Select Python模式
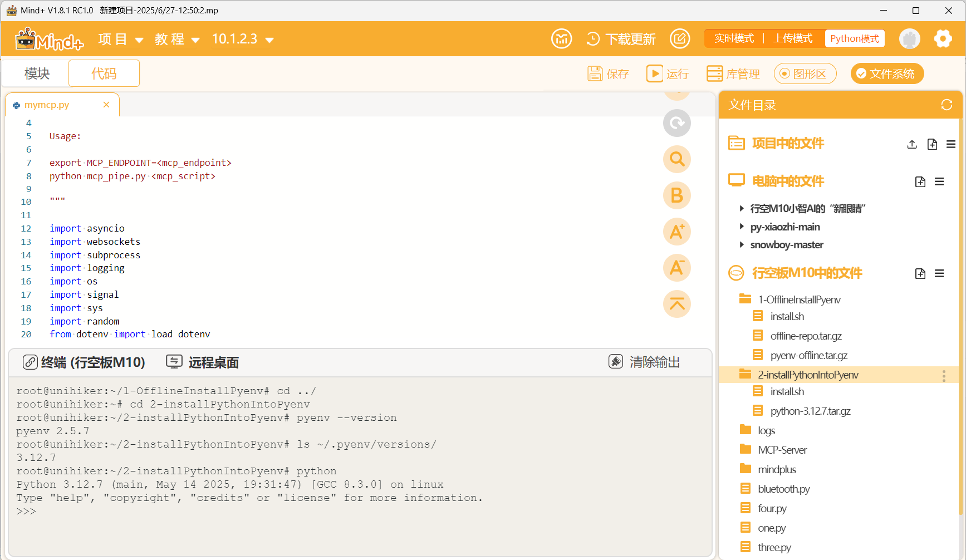Viewport: 966px width, 560px height. coord(855,38)
